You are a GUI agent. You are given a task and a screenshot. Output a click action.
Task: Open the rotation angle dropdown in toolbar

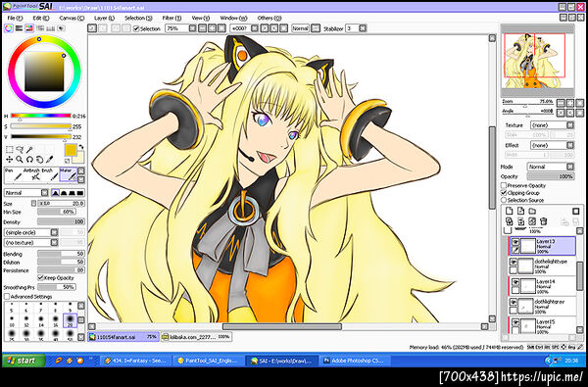[x=255, y=28]
